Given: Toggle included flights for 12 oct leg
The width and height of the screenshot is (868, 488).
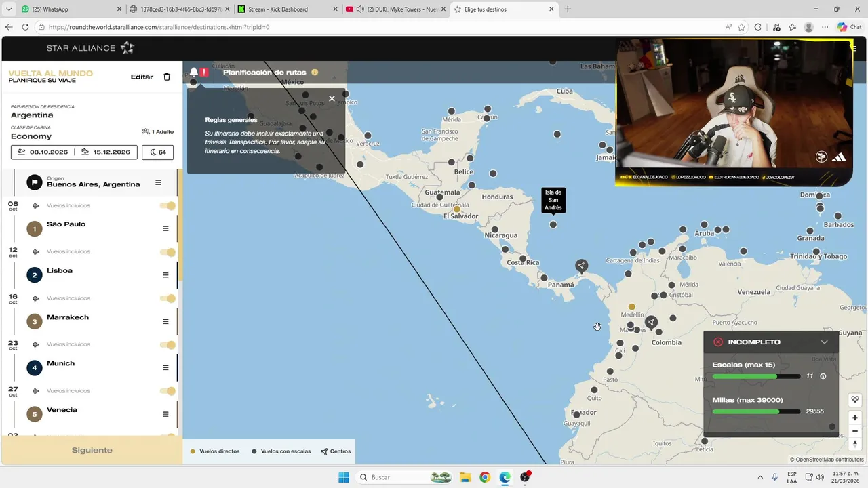Looking at the screenshot, I should point(167,252).
